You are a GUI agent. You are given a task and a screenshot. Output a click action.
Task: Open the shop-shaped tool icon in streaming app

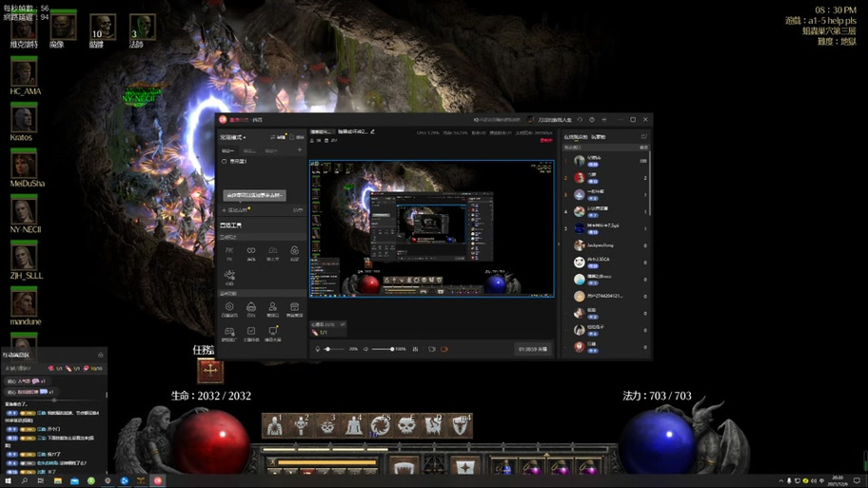294,309
